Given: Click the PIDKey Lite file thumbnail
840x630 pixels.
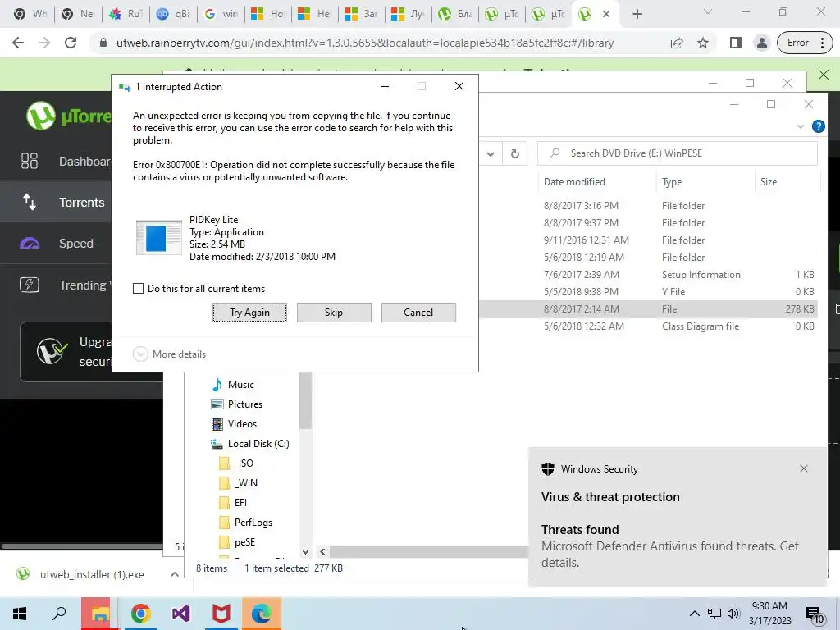Looking at the screenshot, I should pyautogui.click(x=159, y=237).
